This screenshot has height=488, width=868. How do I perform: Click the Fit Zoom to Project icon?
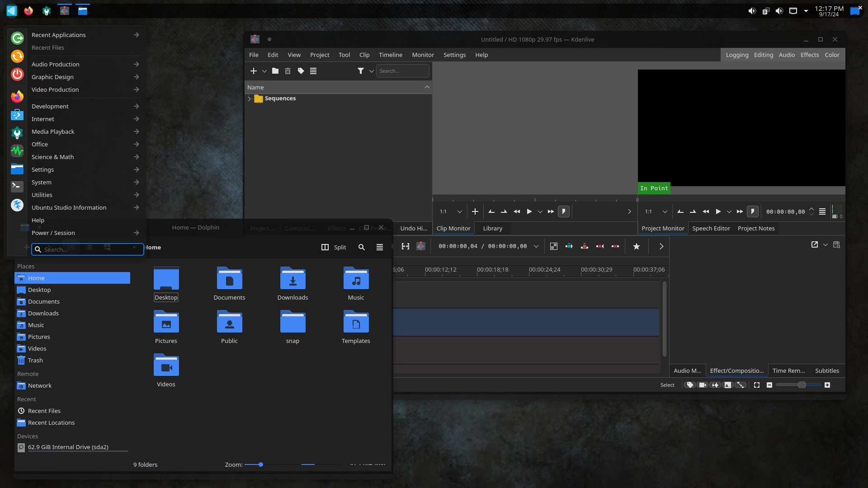pyautogui.click(x=757, y=385)
